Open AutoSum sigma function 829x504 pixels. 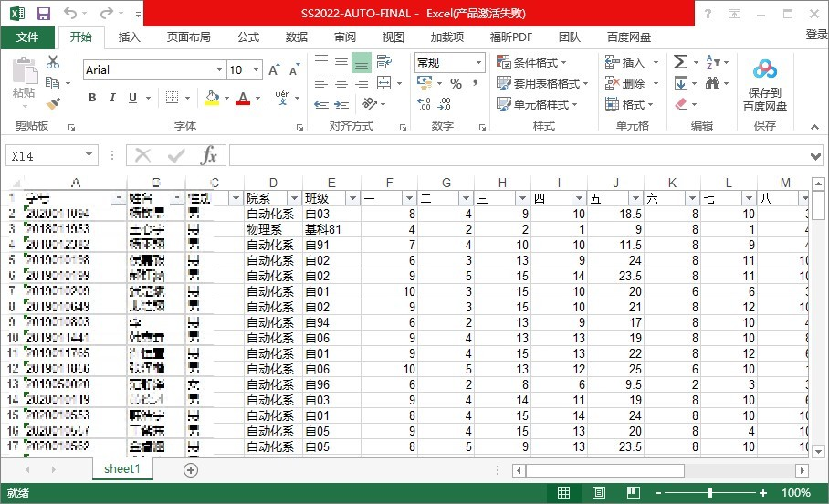(680, 62)
